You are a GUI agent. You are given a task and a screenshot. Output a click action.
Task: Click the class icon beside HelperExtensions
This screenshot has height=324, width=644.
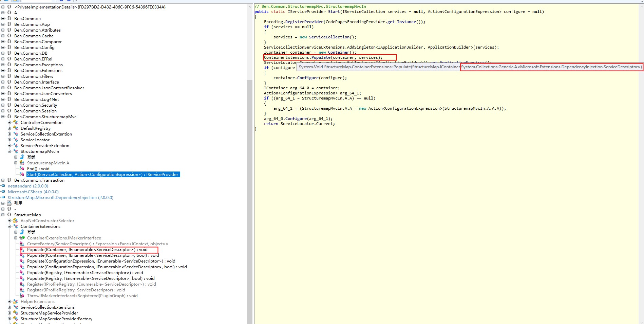click(x=16, y=301)
